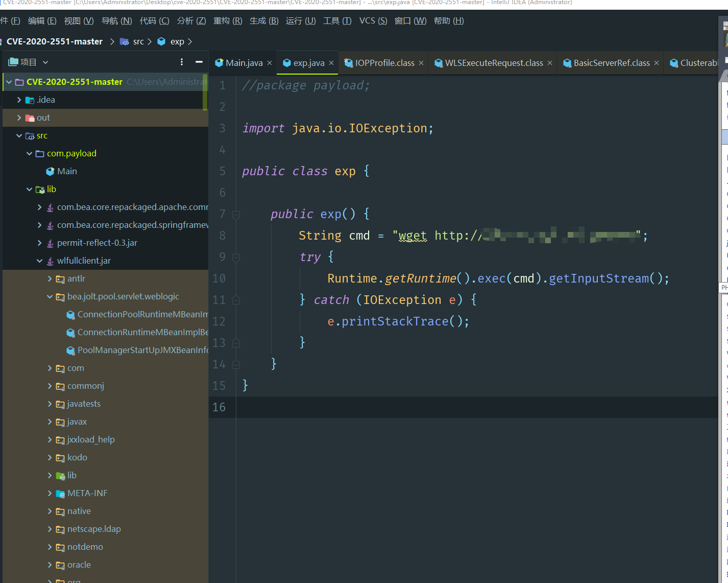This screenshot has width=728, height=583.
Task: Collapse the CVE-2020-2551-master root node
Action: pyautogui.click(x=9, y=82)
